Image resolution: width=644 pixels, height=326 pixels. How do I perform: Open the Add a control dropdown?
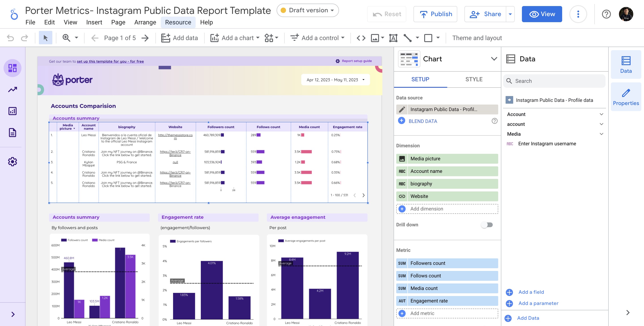(317, 38)
